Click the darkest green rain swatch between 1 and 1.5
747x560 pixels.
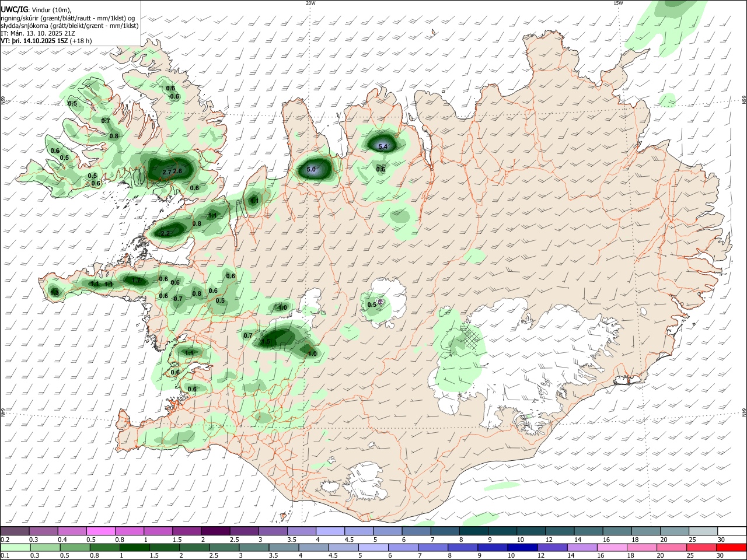[135, 547]
